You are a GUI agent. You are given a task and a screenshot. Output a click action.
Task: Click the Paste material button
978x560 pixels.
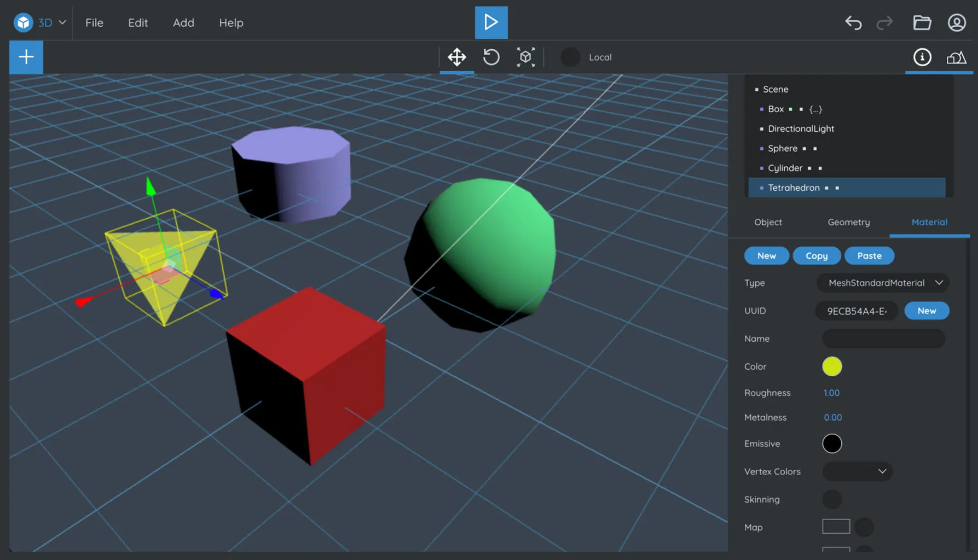click(x=869, y=255)
